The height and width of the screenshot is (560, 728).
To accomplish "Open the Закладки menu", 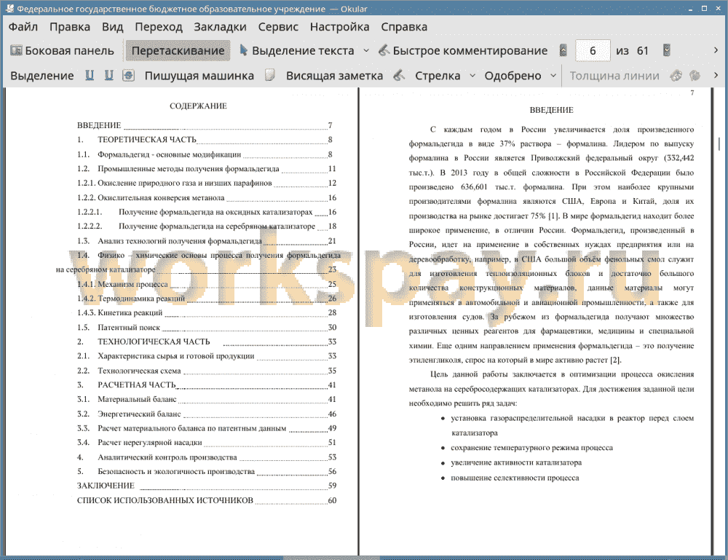I will pyautogui.click(x=220, y=27).
